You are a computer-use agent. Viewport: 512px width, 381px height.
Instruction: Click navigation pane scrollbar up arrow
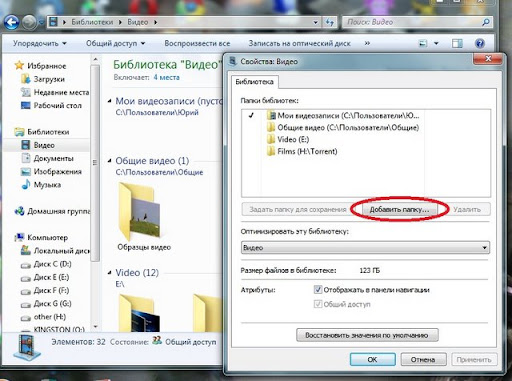coord(95,59)
